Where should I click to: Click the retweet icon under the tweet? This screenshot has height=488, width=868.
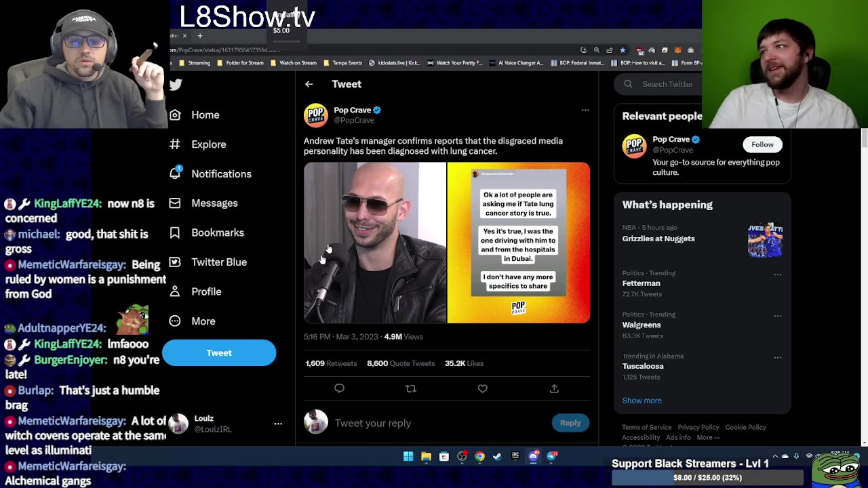[411, 388]
